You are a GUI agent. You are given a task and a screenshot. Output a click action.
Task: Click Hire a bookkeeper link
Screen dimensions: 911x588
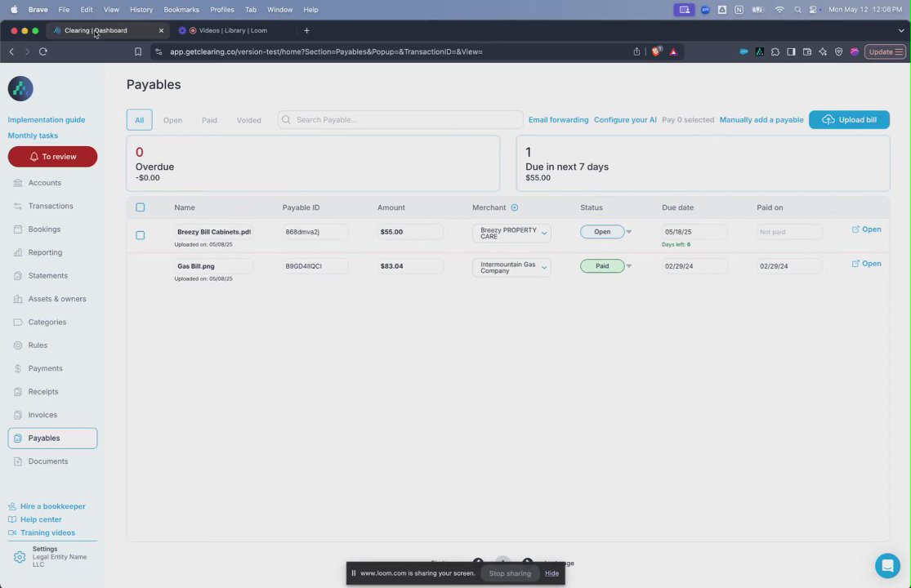point(52,506)
